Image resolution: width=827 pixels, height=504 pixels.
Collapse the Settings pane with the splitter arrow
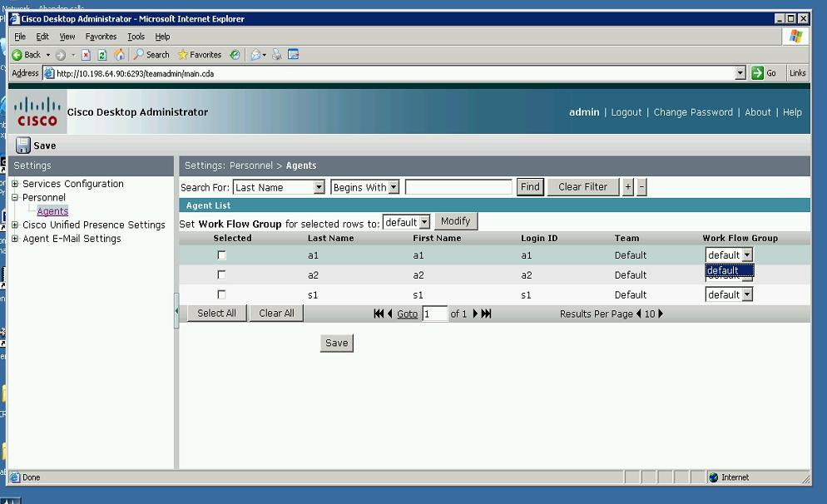click(176, 311)
